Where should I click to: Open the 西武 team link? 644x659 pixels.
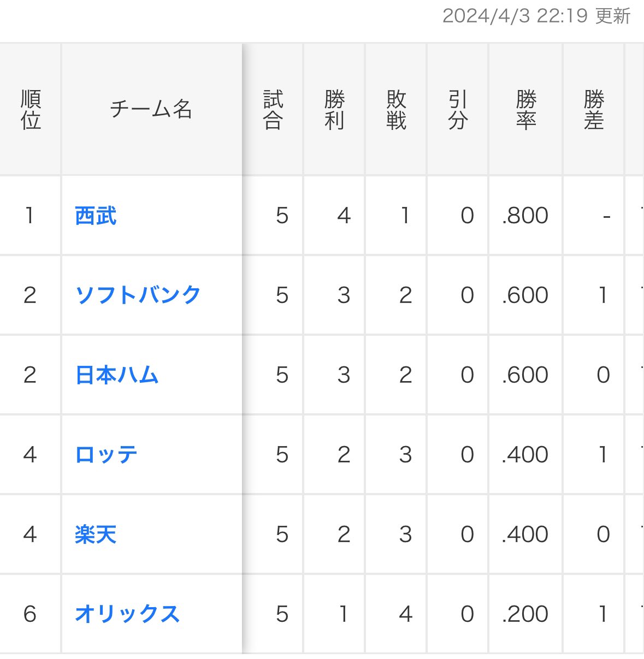(96, 216)
